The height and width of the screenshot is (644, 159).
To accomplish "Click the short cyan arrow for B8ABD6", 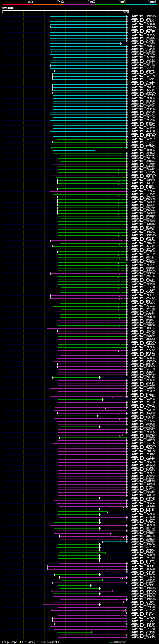I will click(74, 150).
